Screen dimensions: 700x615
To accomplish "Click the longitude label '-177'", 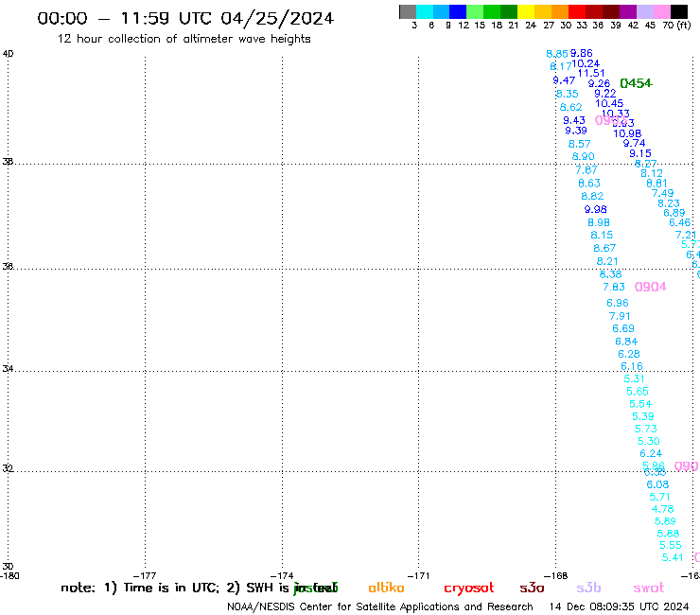I will click(x=145, y=575).
